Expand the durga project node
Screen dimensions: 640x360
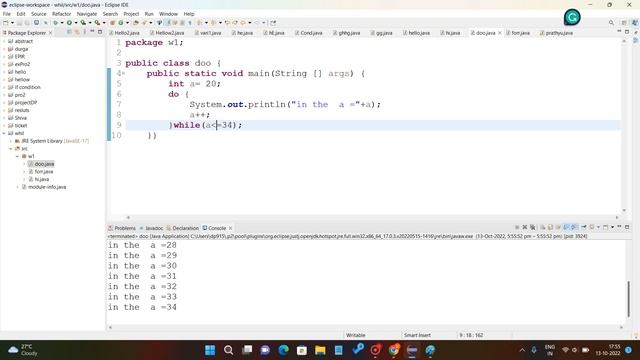click(4, 49)
